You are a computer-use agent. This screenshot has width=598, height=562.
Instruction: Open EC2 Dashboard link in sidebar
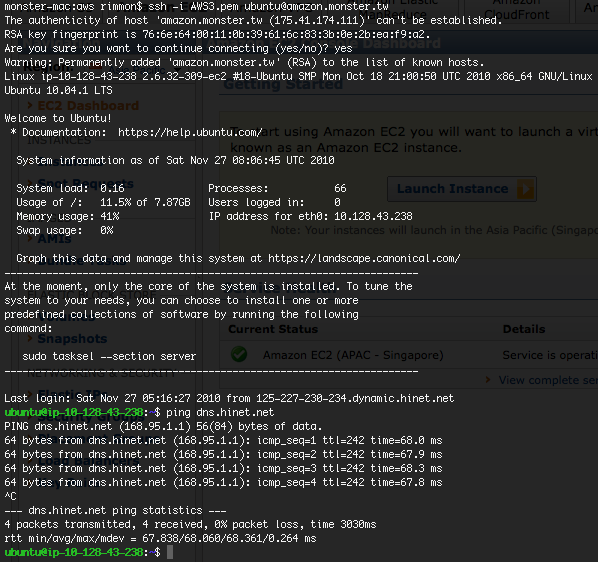pyautogui.click(x=88, y=106)
